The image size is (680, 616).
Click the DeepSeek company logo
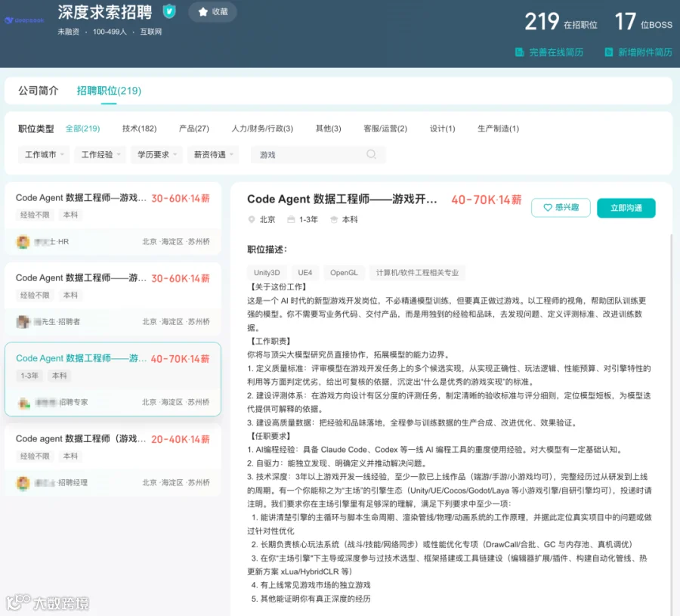[24, 20]
